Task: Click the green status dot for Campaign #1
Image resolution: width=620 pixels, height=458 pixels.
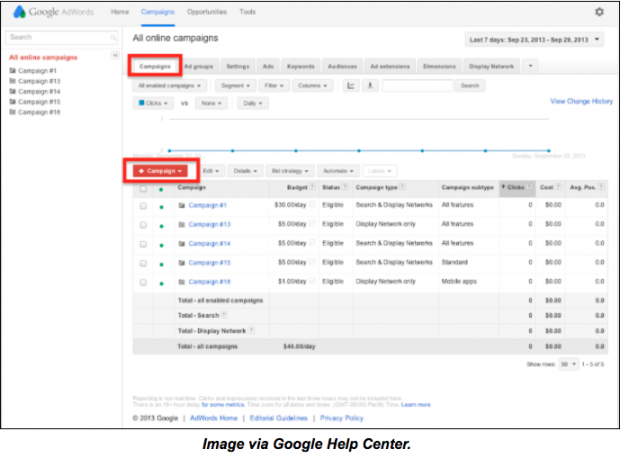Action: point(161,207)
